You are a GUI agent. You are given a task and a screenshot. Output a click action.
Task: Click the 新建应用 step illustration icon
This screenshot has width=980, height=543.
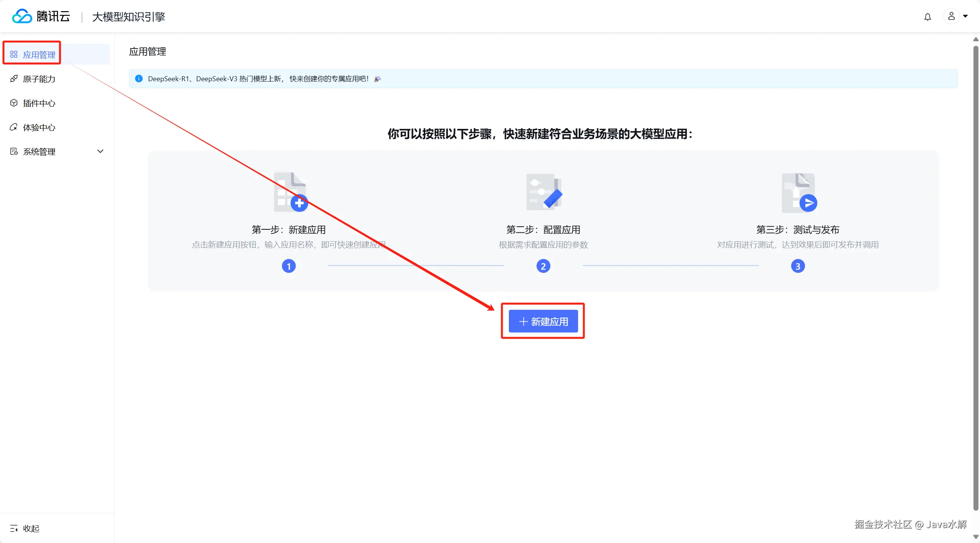pyautogui.click(x=290, y=192)
